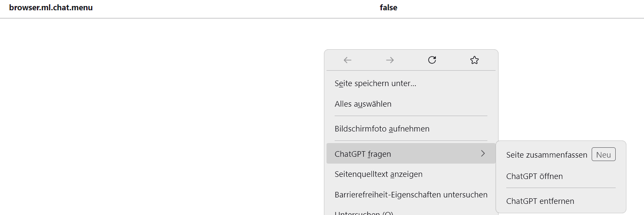Click the "false" preference value
The height and width of the screenshot is (215, 644).
click(x=388, y=8)
